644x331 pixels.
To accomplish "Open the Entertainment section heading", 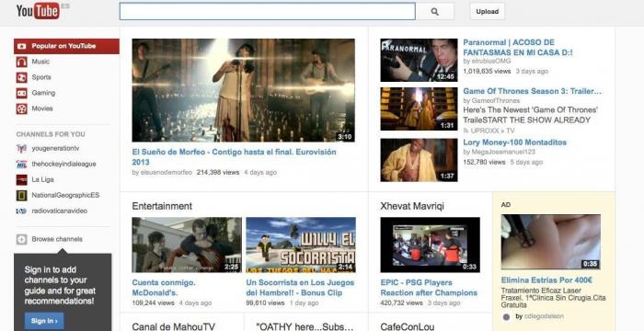I will click(x=162, y=206).
